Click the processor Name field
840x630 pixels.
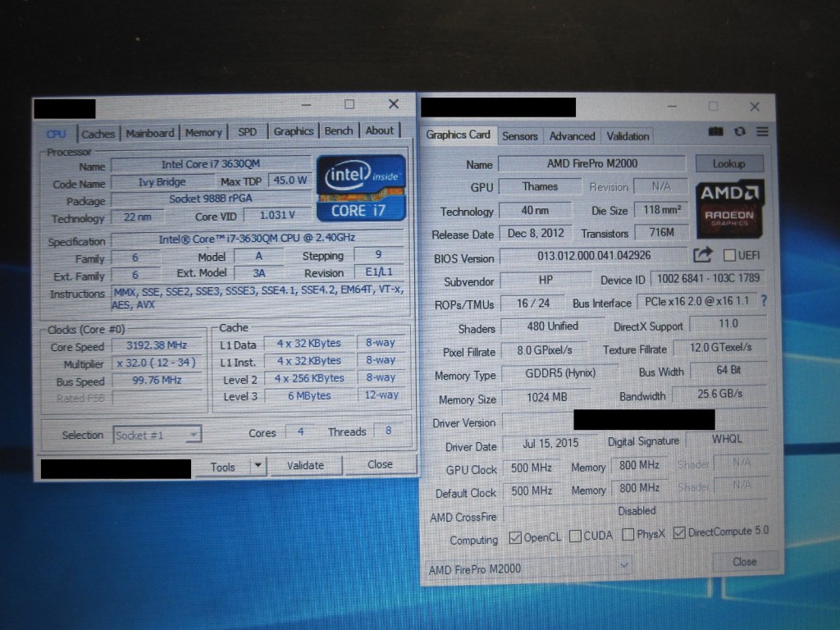pos(211,164)
